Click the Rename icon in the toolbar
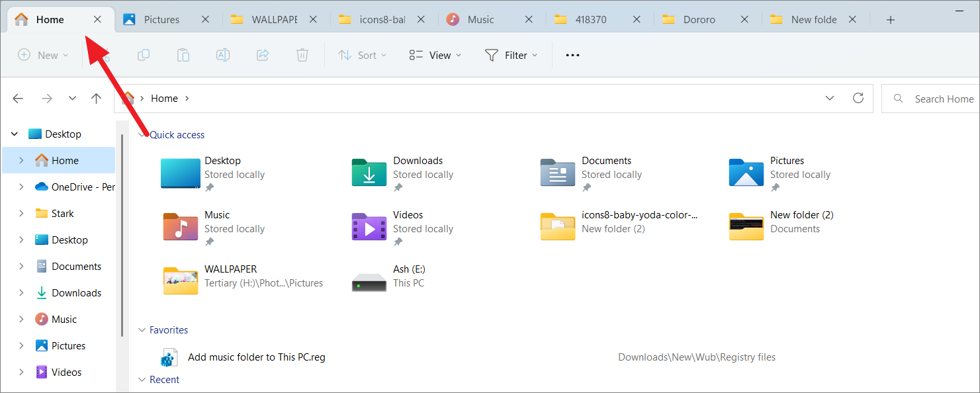980x393 pixels. [223, 56]
